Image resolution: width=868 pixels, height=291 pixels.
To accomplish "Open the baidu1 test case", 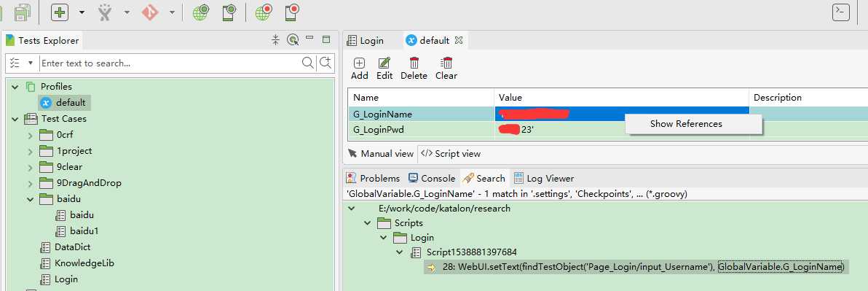I will (77, 231).
